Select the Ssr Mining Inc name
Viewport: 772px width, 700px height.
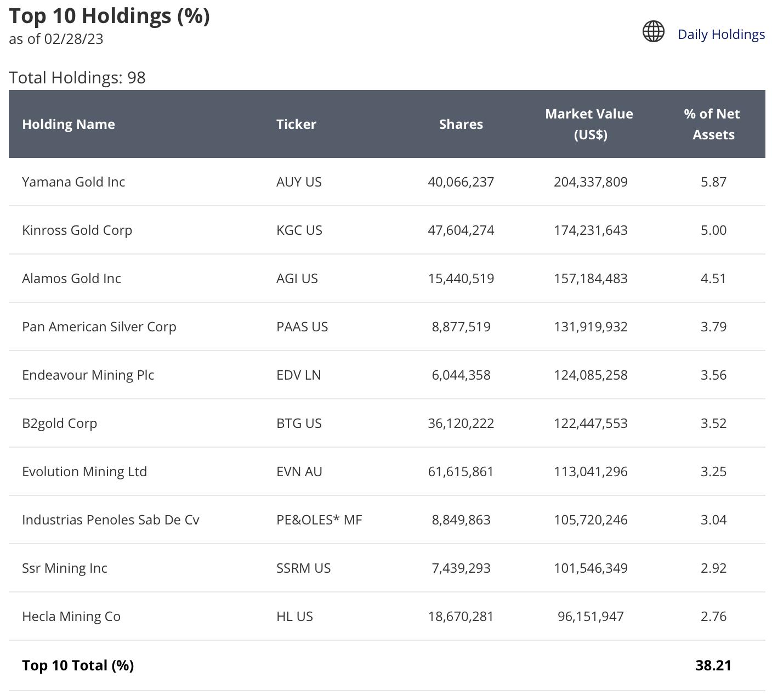click(65, 568)
